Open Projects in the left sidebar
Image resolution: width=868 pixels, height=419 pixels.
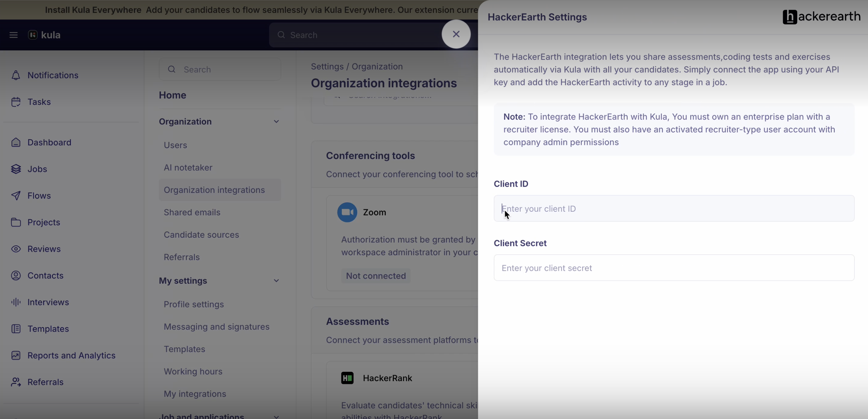pyautogui.click(x=44, y=222)
